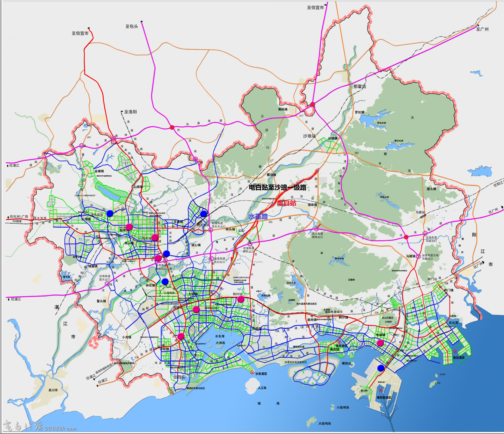Click the 电白站至沙琅一级路 title text
The image size is (504, 434).
(277, 187)
